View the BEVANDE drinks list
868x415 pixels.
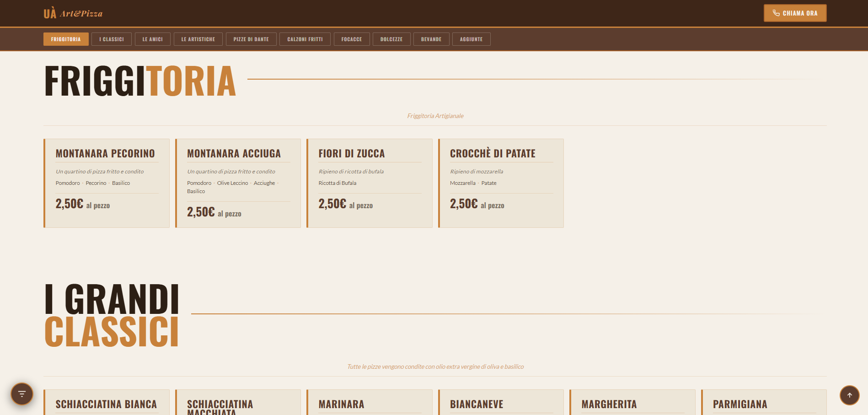pos(431,39)
